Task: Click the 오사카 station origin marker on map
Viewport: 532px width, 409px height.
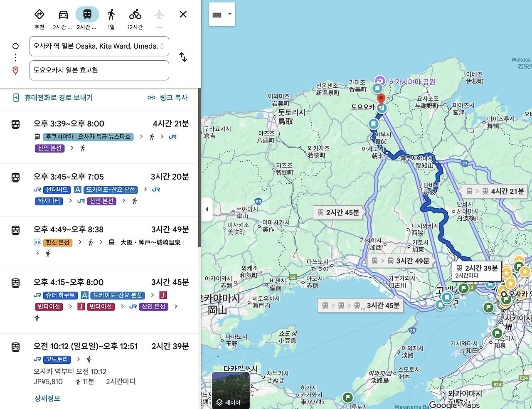Action: click(504, 294)
